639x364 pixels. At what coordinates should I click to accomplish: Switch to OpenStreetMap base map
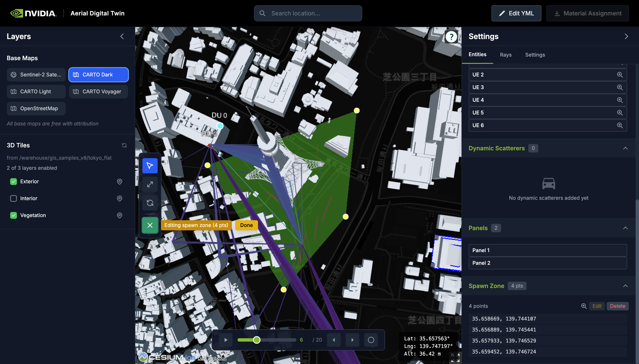pyautogui.click(x=36, y=109)
